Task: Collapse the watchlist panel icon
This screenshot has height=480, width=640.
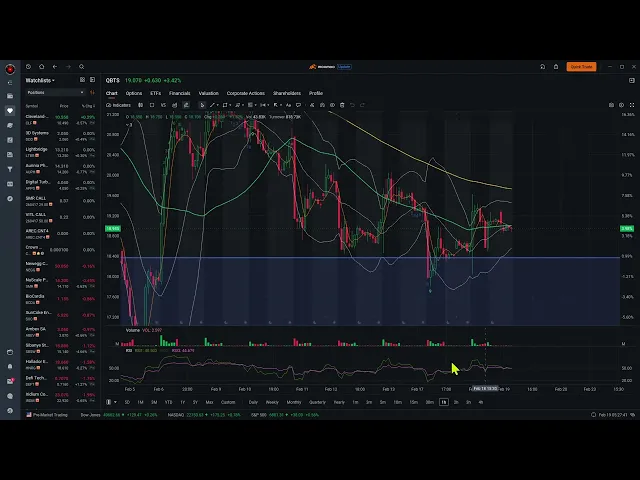Action: click(x=93, y=80)
